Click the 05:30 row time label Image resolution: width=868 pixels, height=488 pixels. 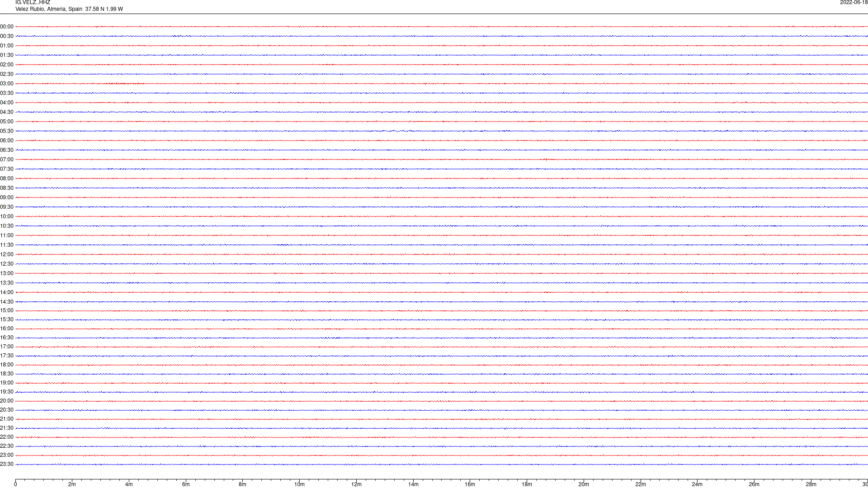coord(7,131)
